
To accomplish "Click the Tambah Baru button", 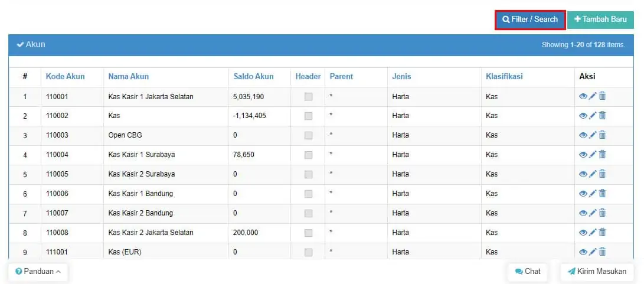I will pos(600,19).
